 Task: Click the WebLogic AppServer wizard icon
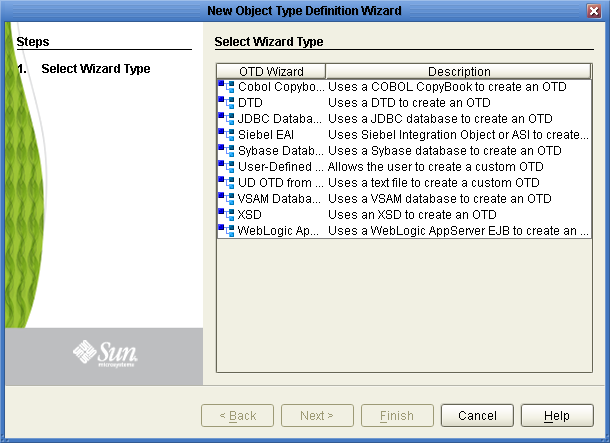226,230
